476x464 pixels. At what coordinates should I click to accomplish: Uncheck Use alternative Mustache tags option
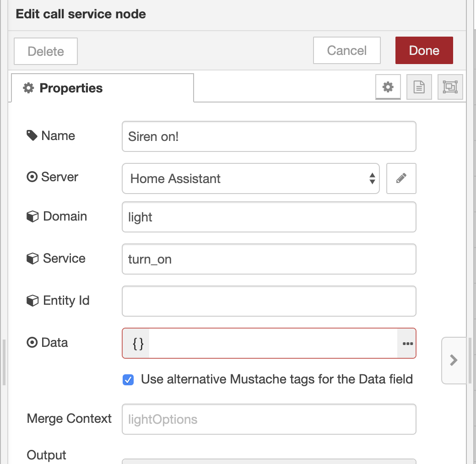[x=128, y=380]
